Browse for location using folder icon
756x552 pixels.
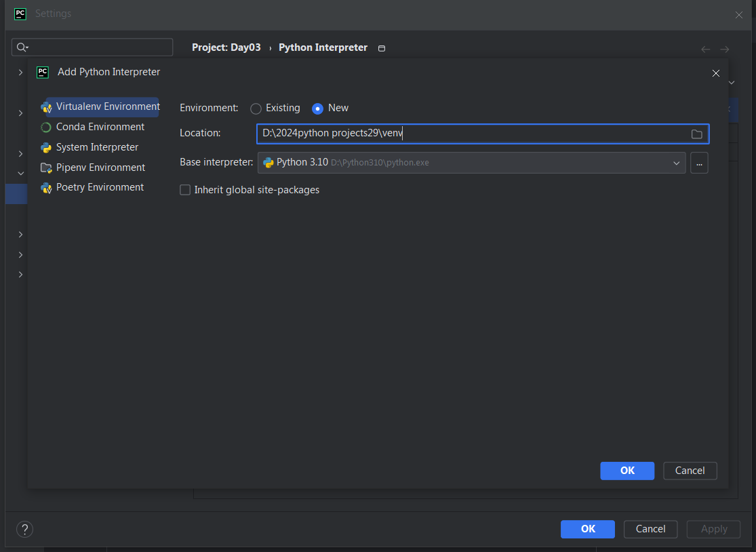point(696,134)
